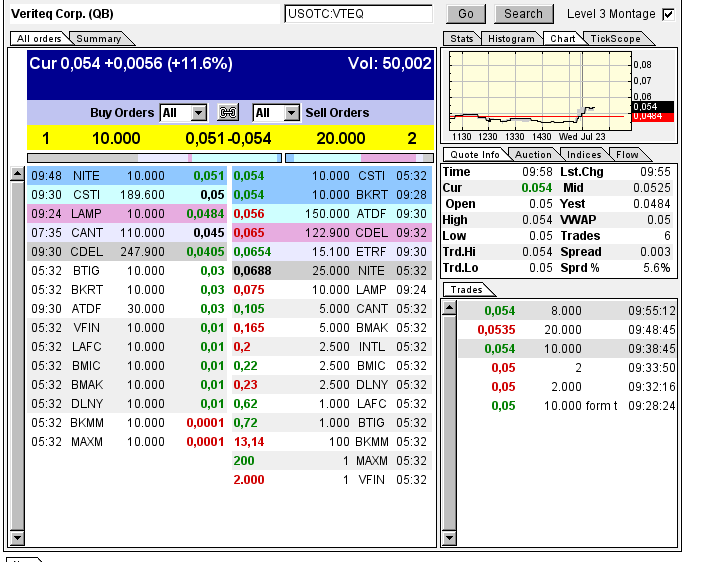Click the Stats tab
The width and height of the screenshot is (712, 562).
pyautogui.click(x=462, y=39)
